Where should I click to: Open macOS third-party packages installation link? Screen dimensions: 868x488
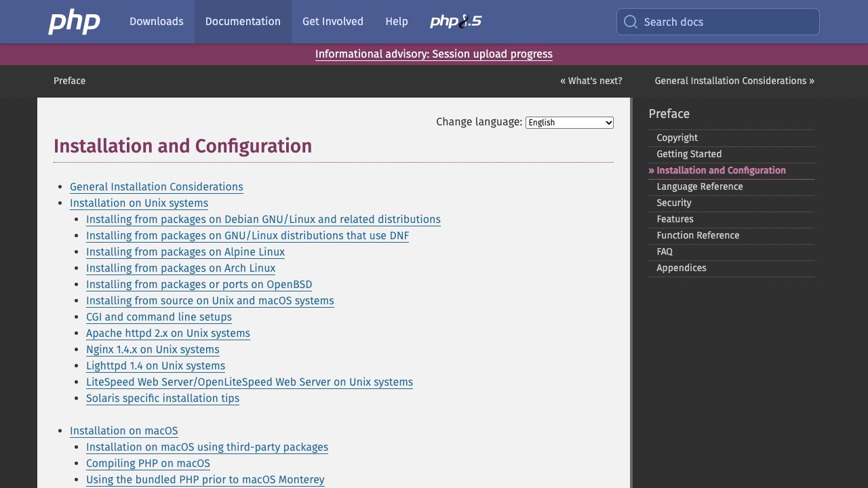[x=207, y=447]
